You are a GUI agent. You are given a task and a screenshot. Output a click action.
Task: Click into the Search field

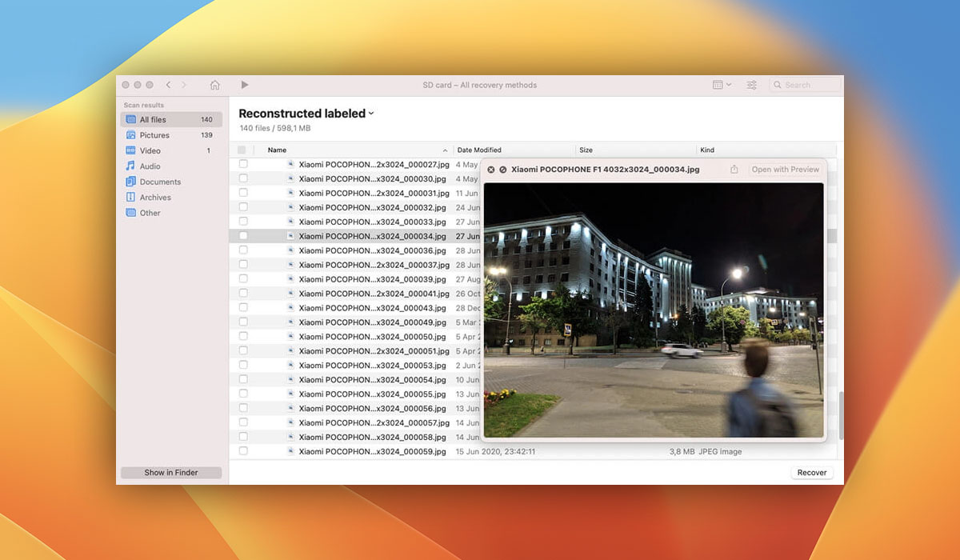pyautogui.click(x=805, y=85)
